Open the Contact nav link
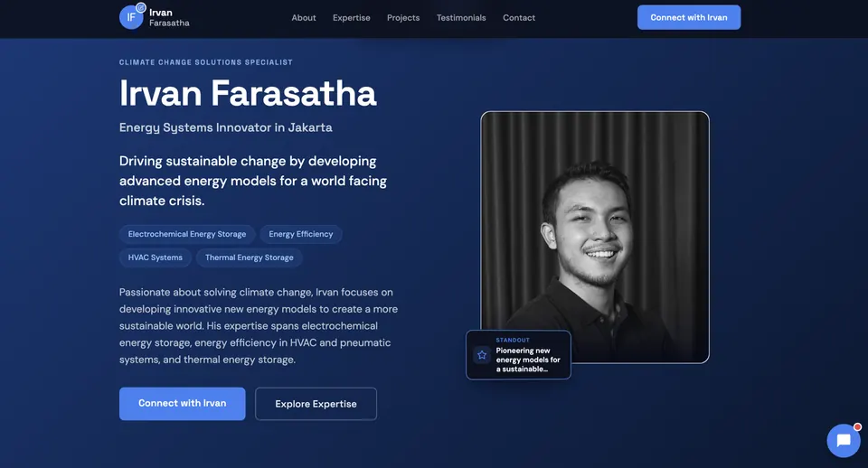This screenshot has height=468, width=868. click(519, 18)
